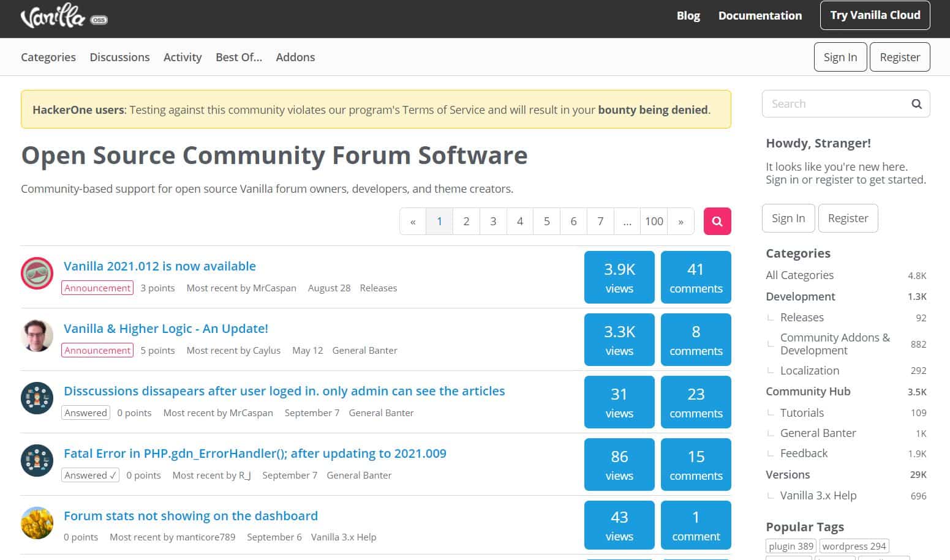Open the Vanilla 2021.012 is now available discussion
This screenshot has height=560, width=950.
(x=159, y=266)
